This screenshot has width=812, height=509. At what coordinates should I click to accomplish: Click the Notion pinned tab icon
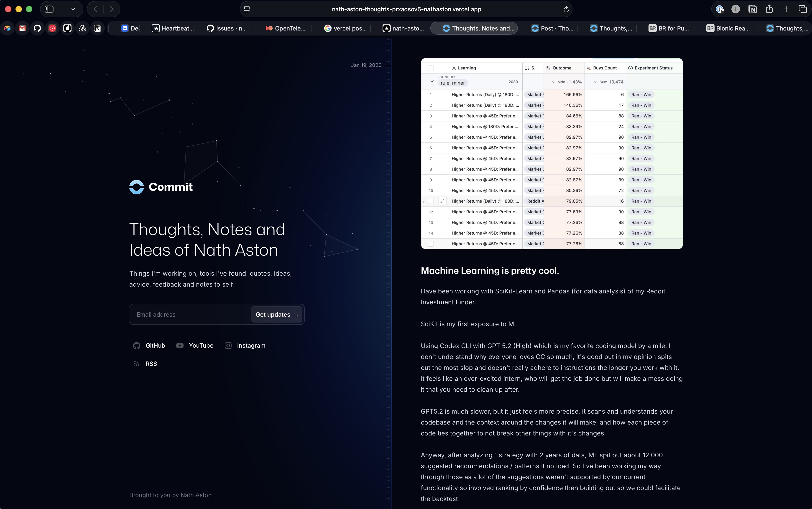97,28
